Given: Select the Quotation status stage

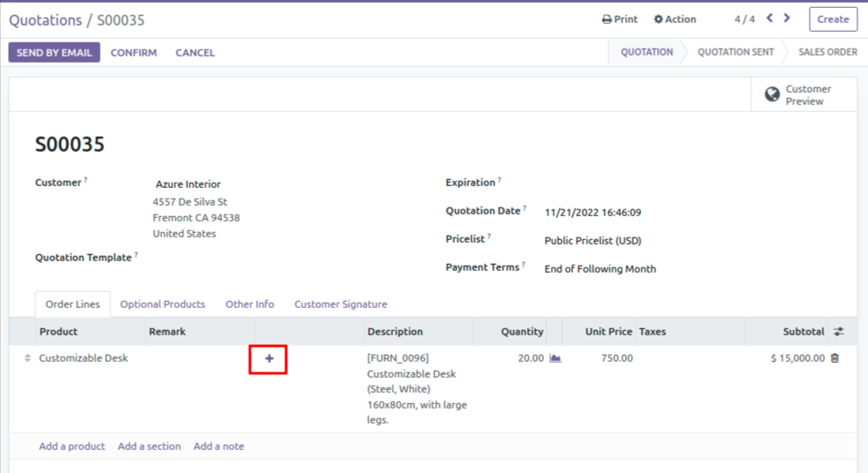Looking at the screenshot, I should tap(646, 52).
